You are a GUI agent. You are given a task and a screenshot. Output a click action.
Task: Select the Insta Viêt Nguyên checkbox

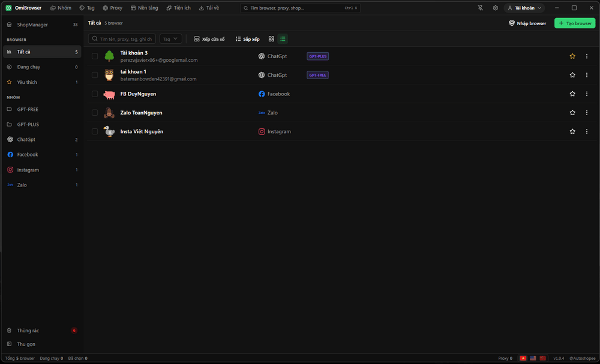tap(95, 131)
